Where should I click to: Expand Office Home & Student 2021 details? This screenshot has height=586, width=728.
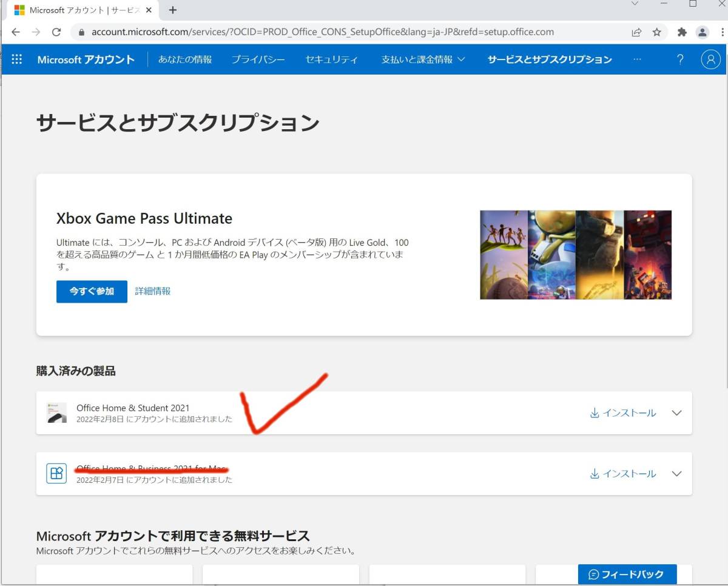[676, 413]
